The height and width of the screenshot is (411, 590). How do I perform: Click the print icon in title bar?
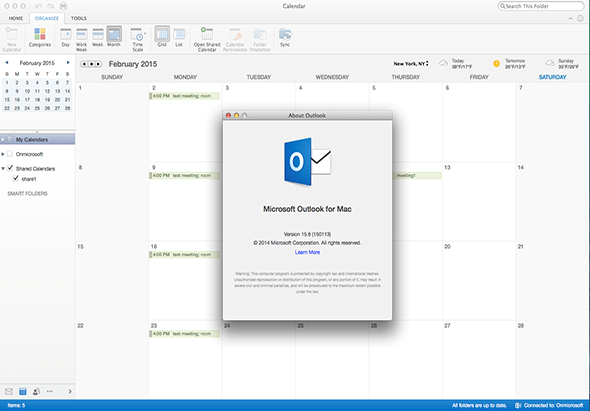pos(63,6)
